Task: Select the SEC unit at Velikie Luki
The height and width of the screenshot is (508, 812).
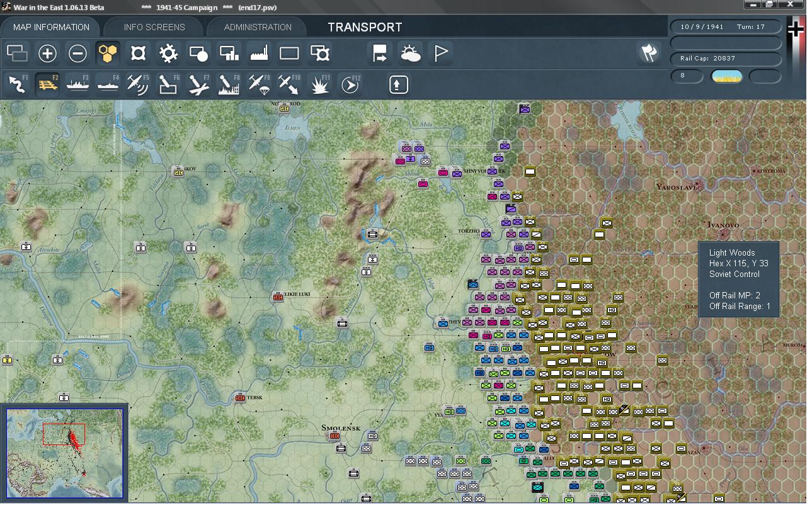Action: [278, 297]
